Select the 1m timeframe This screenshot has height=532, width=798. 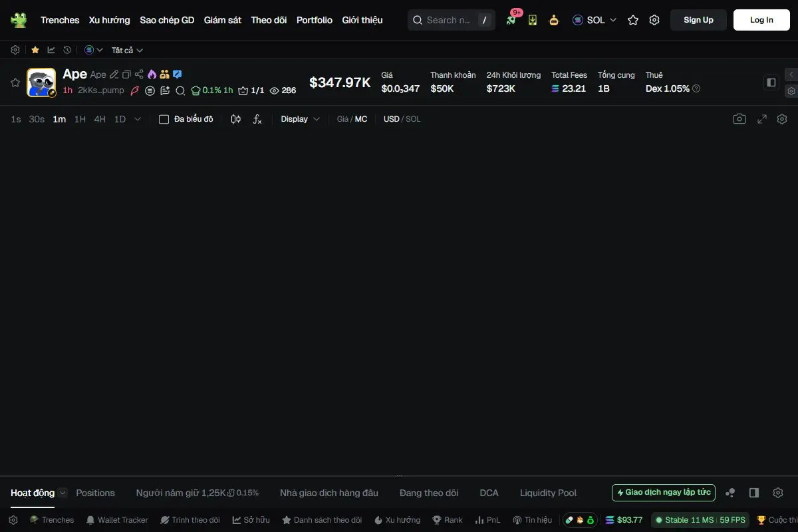click(59, 119)
